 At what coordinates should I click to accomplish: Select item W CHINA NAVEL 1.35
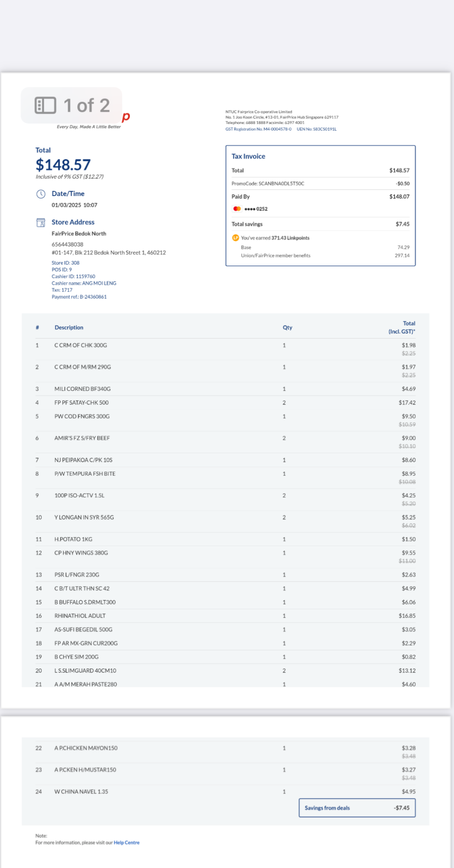pyautogui.click(x=81, y=792)
